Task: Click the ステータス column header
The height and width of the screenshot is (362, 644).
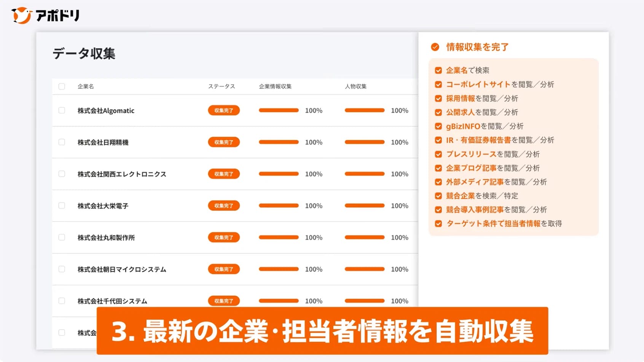Action: 221,86
